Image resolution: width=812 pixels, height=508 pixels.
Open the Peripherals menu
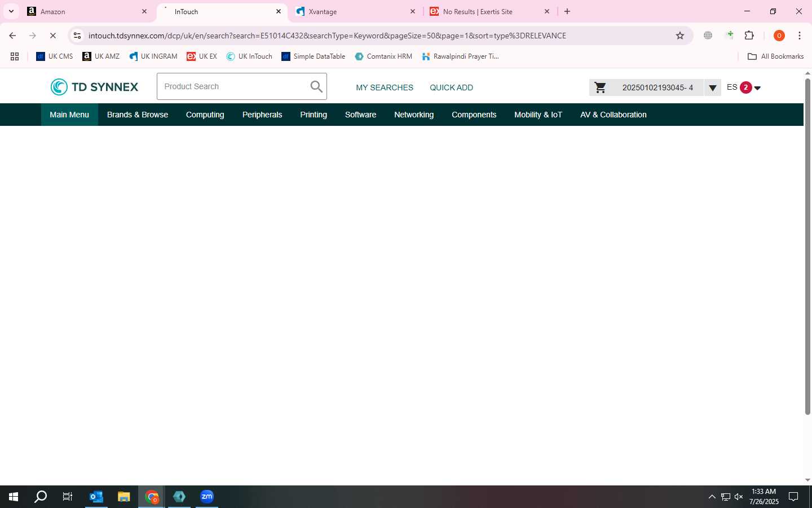tap(262, 115)
